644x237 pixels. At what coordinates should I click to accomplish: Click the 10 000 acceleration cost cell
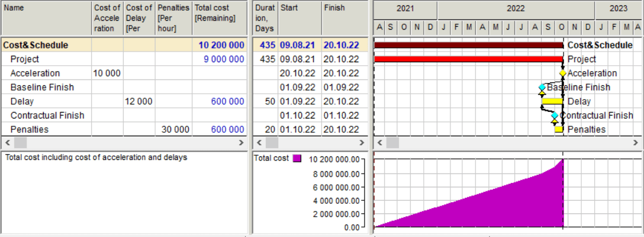point(108,73)
